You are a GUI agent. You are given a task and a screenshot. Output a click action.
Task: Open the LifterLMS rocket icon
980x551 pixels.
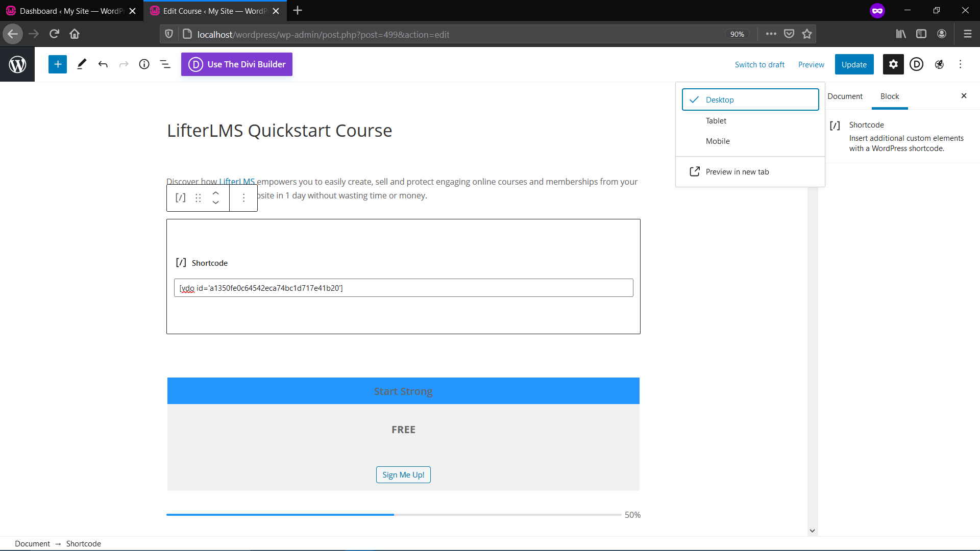pos(939,64)
